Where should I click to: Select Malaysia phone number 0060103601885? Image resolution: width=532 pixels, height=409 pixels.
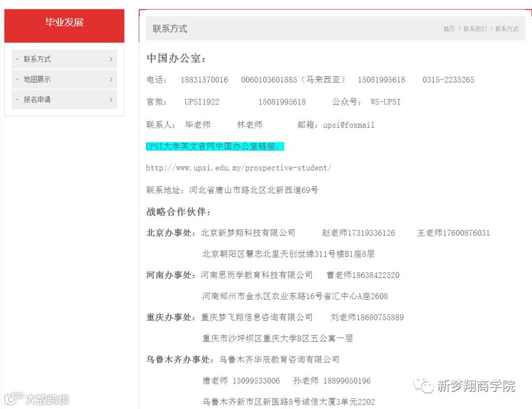(269, 80)
